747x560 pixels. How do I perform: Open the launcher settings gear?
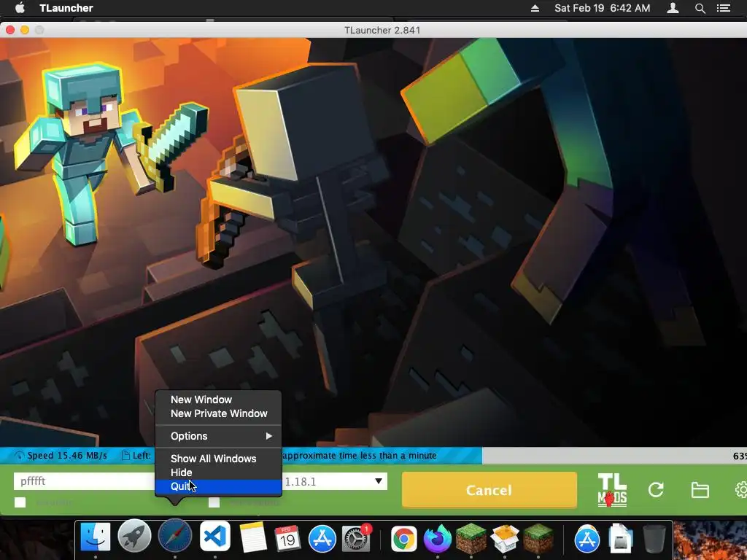741,490
